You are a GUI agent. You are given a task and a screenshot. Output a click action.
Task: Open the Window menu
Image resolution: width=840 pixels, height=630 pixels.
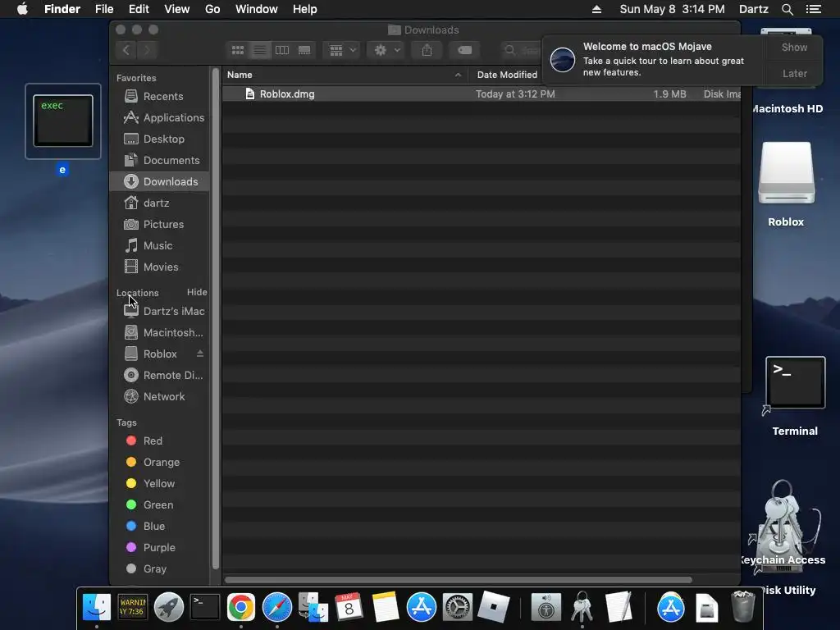(256, 9)
